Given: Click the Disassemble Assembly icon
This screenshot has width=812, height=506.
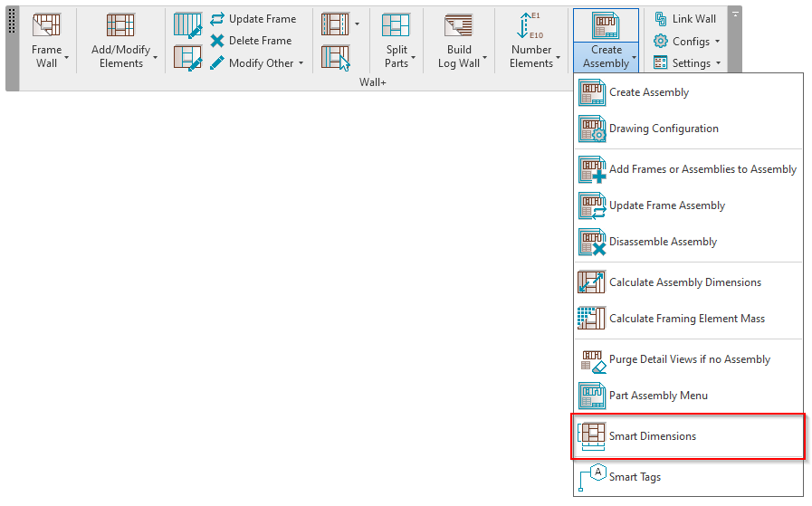Looking at the screenshot, I should [x=592, y=242].
